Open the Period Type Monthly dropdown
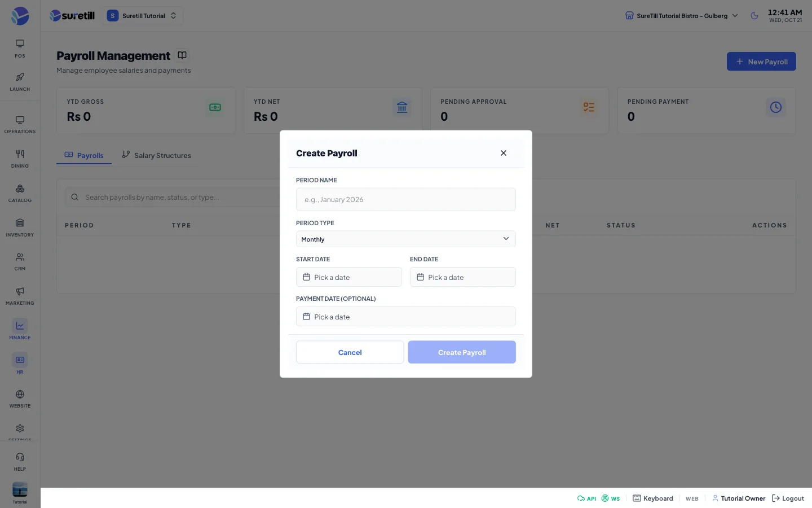812x508 pixels. (406, 239)
